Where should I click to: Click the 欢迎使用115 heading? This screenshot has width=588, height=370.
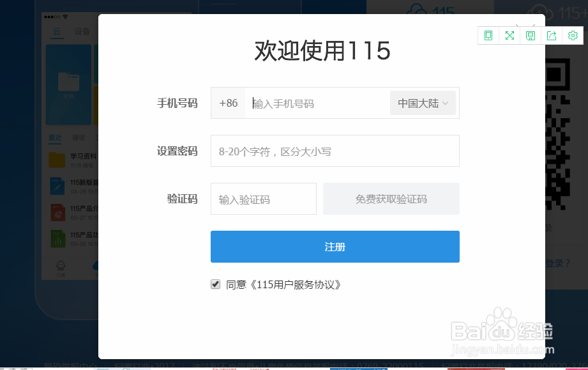pyautogui.click(x=322, y=50)
